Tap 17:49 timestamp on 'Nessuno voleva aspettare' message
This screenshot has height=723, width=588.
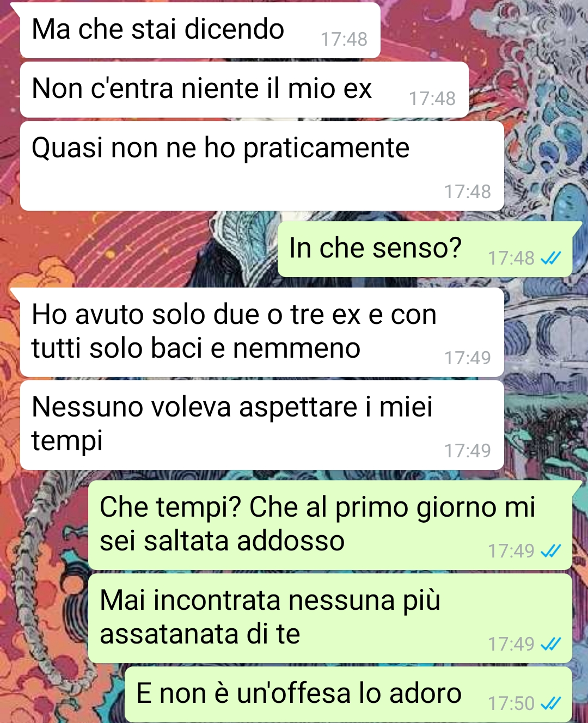[x=468, y=451]
